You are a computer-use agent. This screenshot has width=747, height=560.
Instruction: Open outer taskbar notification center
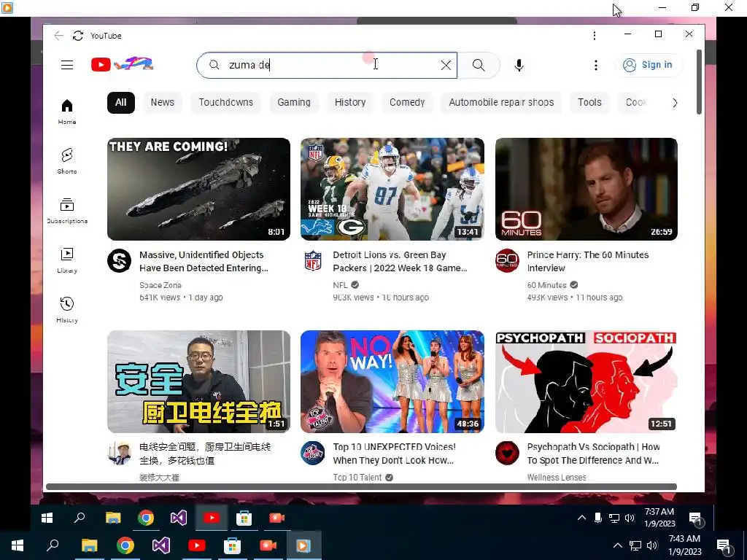click(x=724, y=545)
